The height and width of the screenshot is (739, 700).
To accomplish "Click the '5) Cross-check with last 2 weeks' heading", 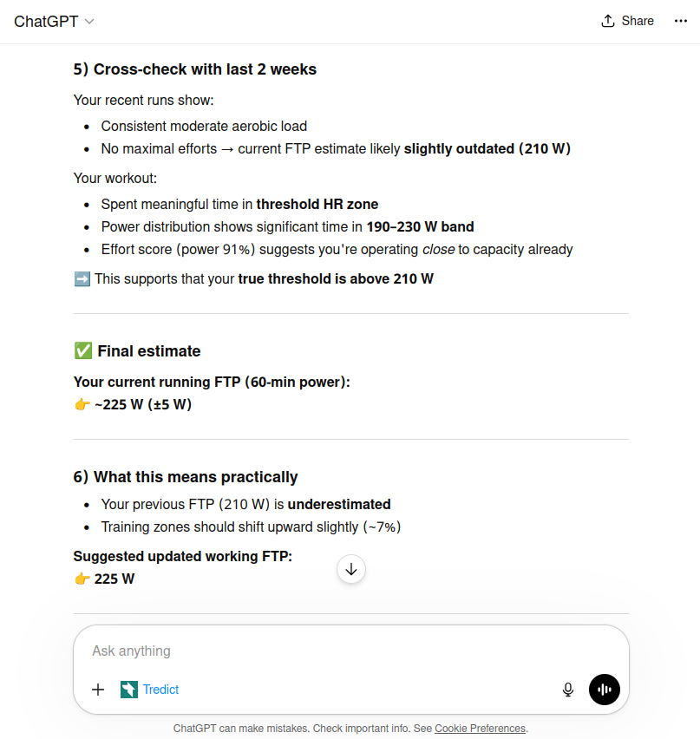I will [195, 69].
